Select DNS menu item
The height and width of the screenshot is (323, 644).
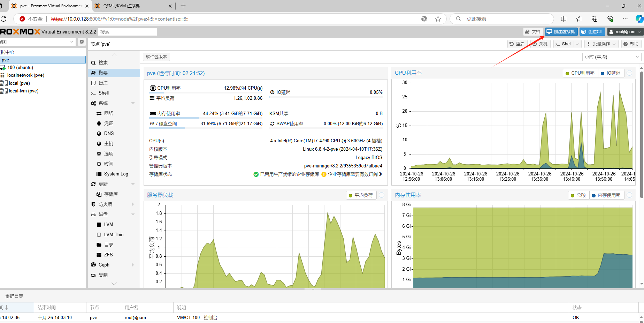(114, 134)
